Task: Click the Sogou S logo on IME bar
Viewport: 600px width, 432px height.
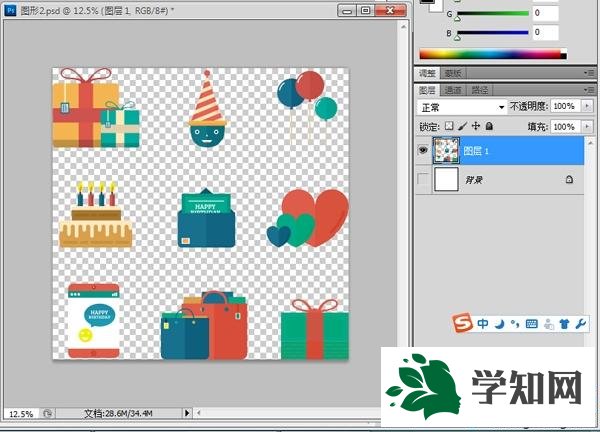Action: (463, 323)
